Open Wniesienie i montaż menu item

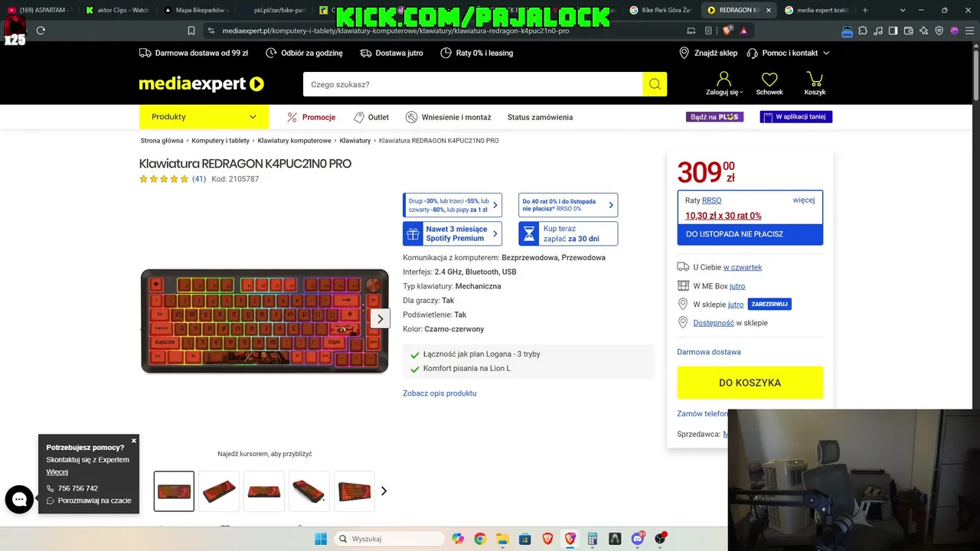449,117
